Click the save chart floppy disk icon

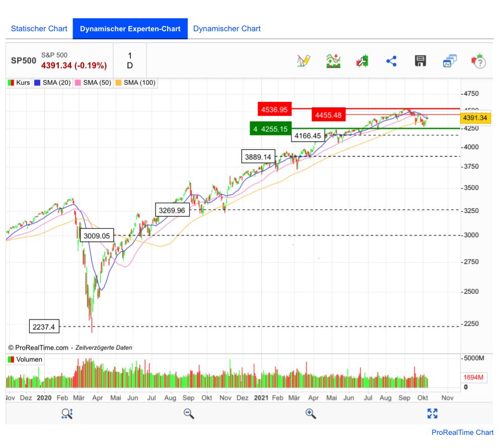tap(420, 61)
